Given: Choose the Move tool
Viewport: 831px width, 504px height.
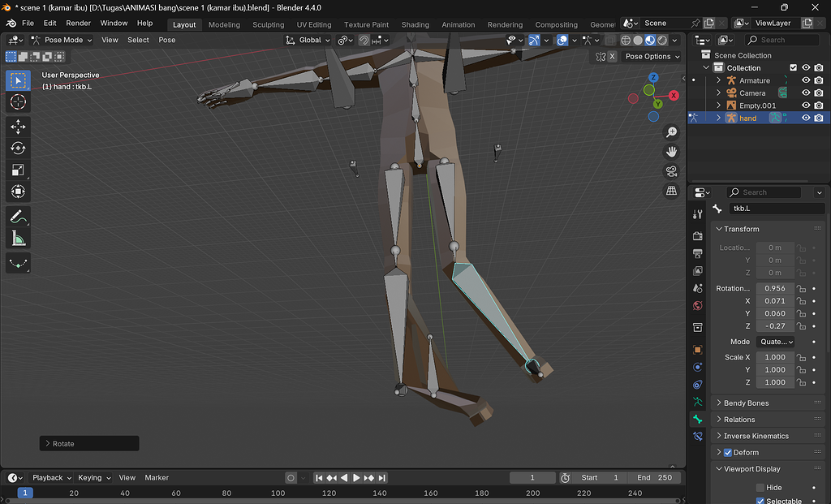Looking at the screenshot, I should 18,127.
